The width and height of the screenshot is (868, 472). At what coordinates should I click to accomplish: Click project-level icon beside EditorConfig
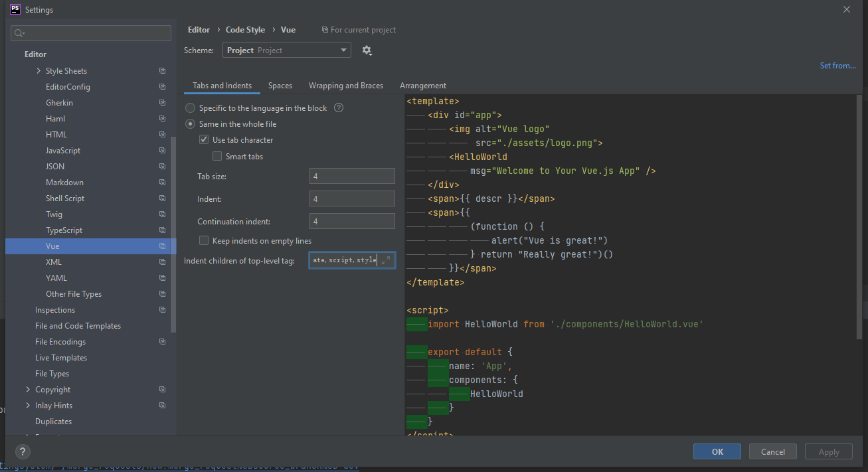click(x=162, y=87)
